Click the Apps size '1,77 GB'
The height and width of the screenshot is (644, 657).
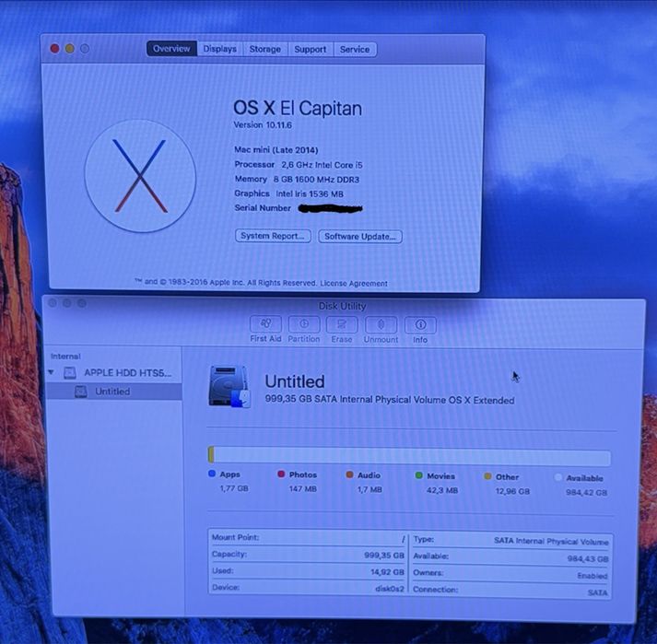pyautogui.click(x=234, y=488)
